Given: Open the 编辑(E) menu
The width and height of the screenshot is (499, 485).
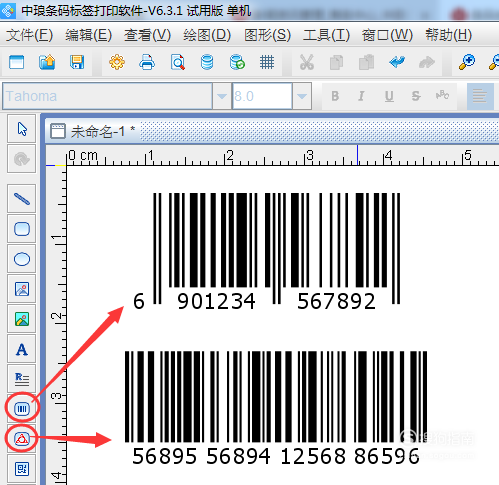Looking at the screenshot, I should (89, 35).
